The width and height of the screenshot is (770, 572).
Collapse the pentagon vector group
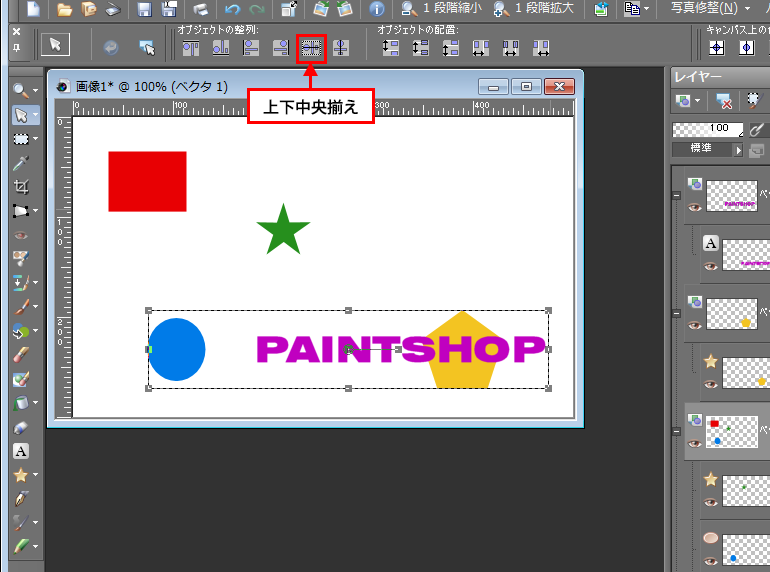677,313
